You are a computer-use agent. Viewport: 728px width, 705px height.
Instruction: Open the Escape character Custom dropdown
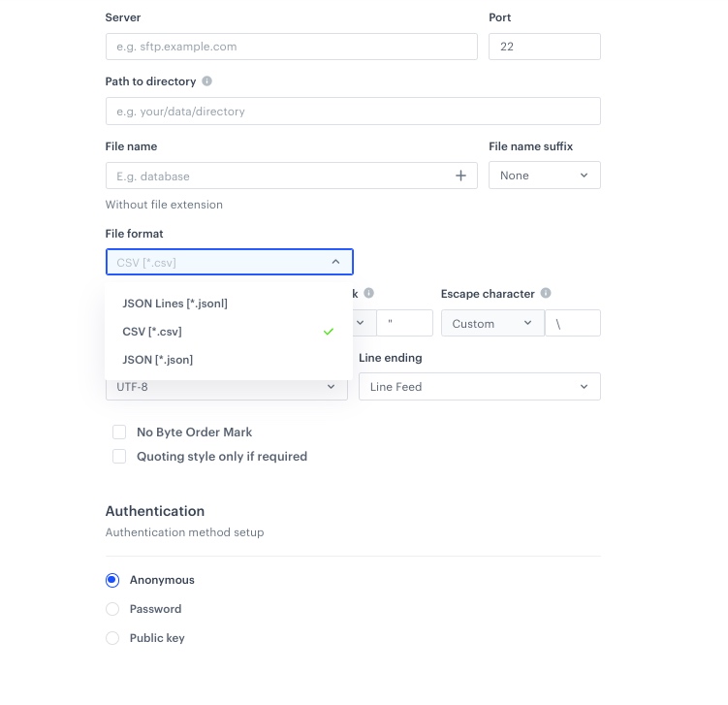pyautogui.click(x=492, y=324)
